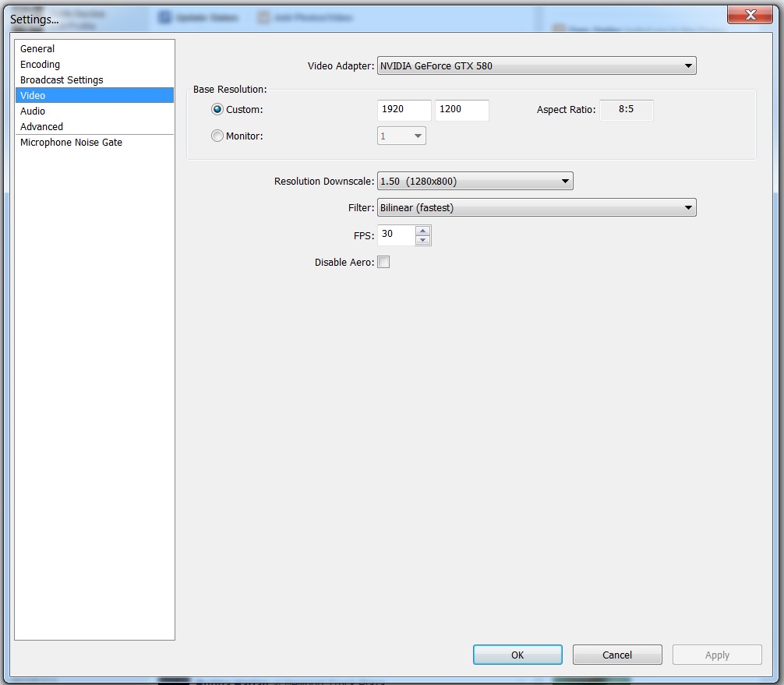Decrease FPS with down arrow
The height and width of the screenshot is (685, 784).
[423, 240]
